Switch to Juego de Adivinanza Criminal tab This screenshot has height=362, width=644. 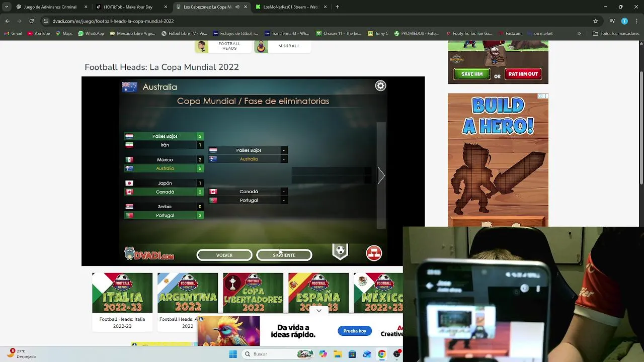tap(52, 7)
